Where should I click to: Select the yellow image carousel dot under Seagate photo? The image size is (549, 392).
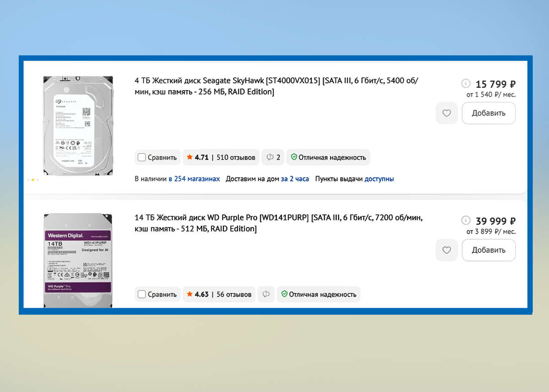click(x=33, y=180)
